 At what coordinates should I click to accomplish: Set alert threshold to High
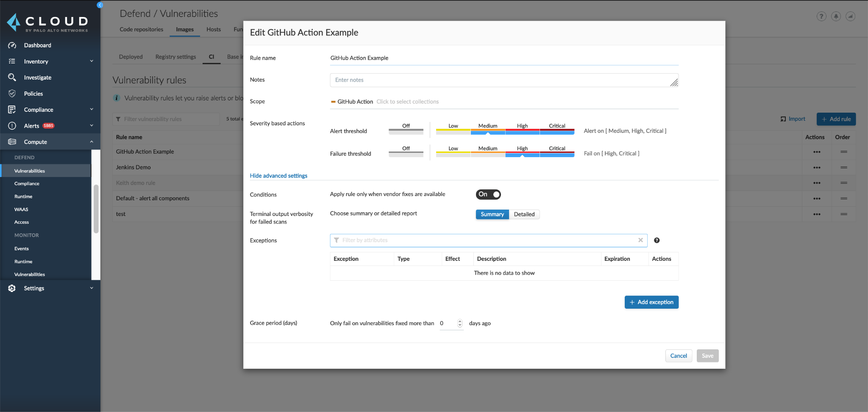pyautogui.click(x=522, y=129)
